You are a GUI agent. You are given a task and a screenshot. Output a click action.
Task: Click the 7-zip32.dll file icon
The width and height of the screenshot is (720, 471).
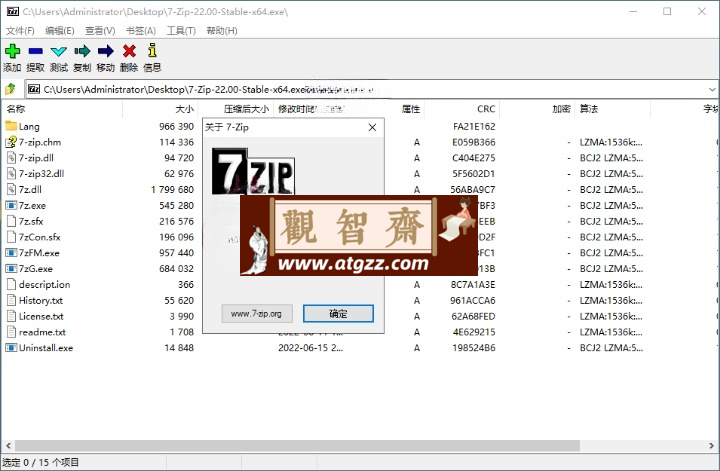pos(11,174)
